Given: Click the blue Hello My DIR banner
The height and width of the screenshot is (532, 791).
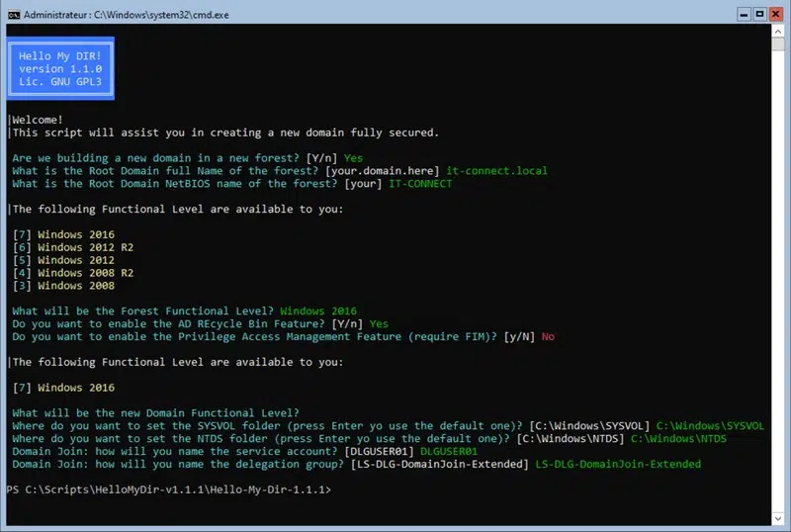Looking at the screenshot, I should [60, 68].
